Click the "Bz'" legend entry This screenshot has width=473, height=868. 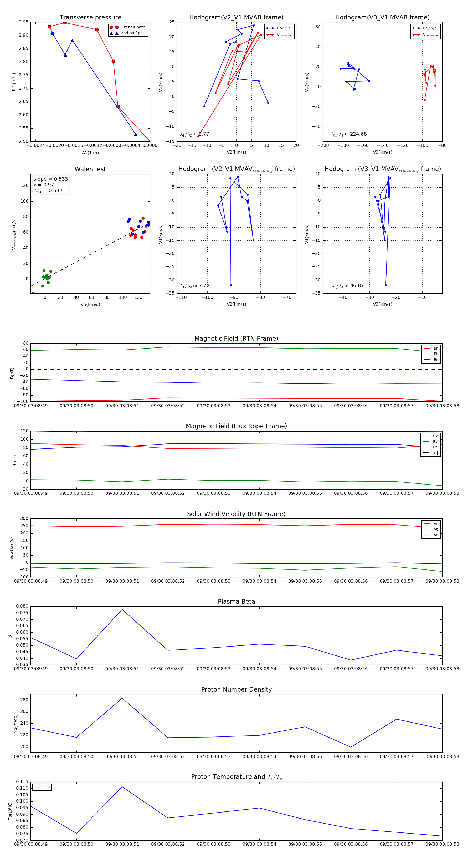tap(431, 447)
